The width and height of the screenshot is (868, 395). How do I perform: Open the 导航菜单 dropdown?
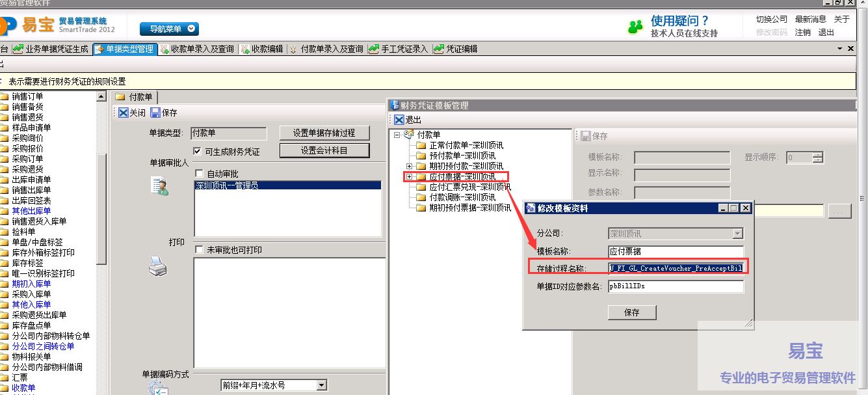point(170,29)
